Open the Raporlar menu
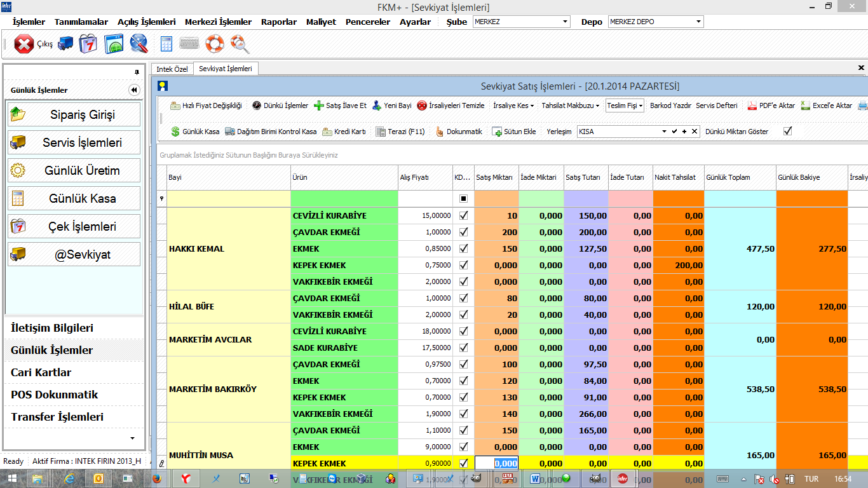 tap(278, 22)
